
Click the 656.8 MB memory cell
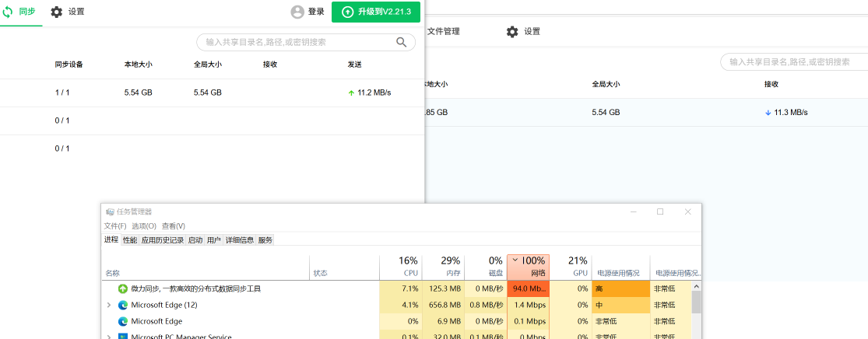click(x=443, y=305)
